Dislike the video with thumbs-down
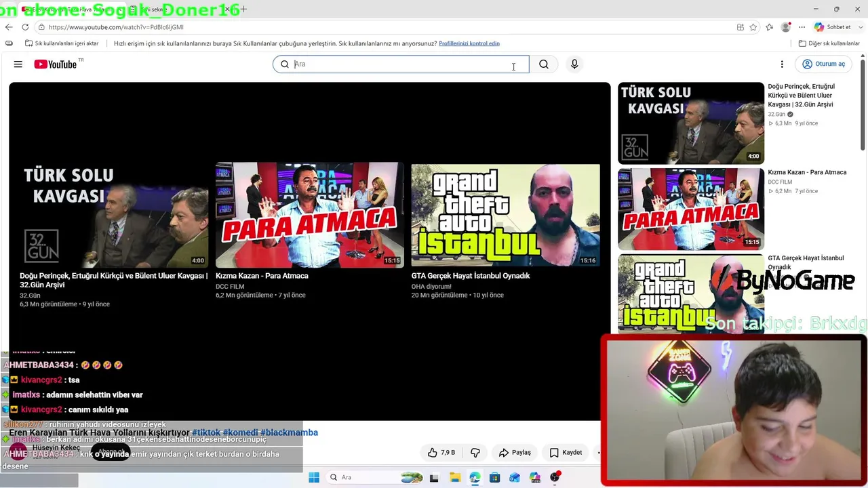 pos(475,452)
